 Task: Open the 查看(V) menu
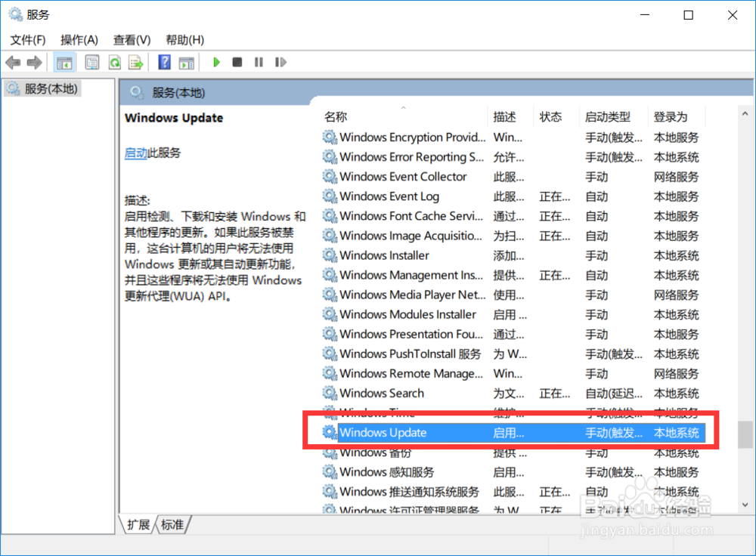(x=131, y=39)
